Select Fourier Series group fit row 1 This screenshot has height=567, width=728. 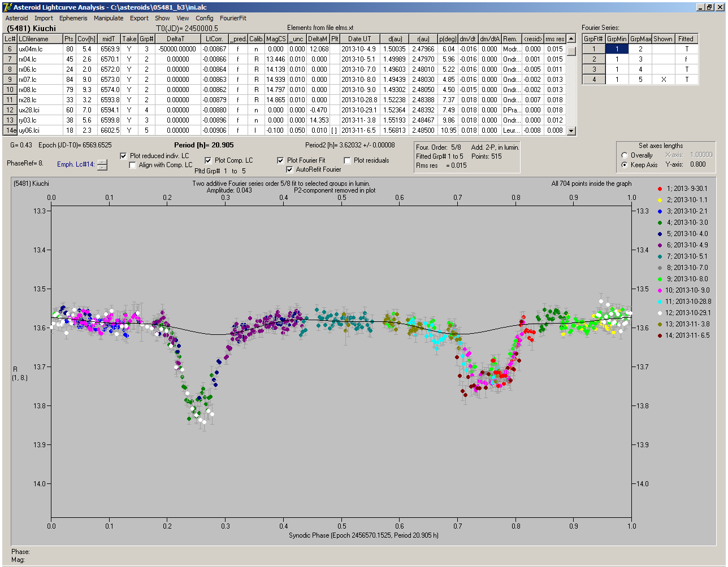[593, 49]
